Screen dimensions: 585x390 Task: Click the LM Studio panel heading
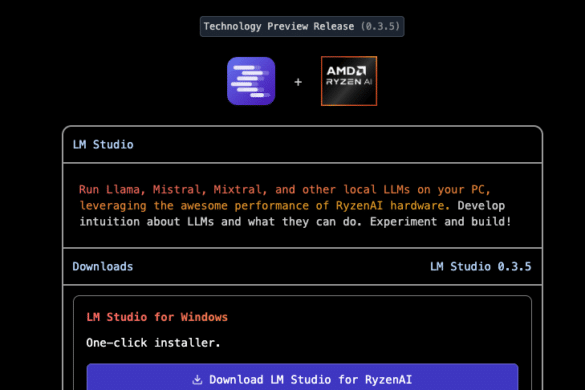(103, 144)
